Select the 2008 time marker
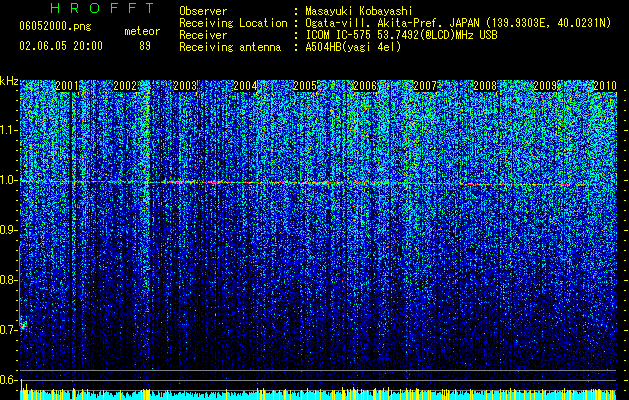The image size is (629, 400). click(x=485, y=86)
